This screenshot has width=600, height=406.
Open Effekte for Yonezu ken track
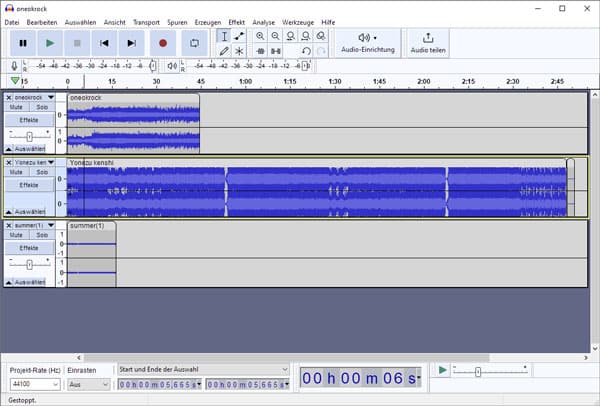(29, 185)
